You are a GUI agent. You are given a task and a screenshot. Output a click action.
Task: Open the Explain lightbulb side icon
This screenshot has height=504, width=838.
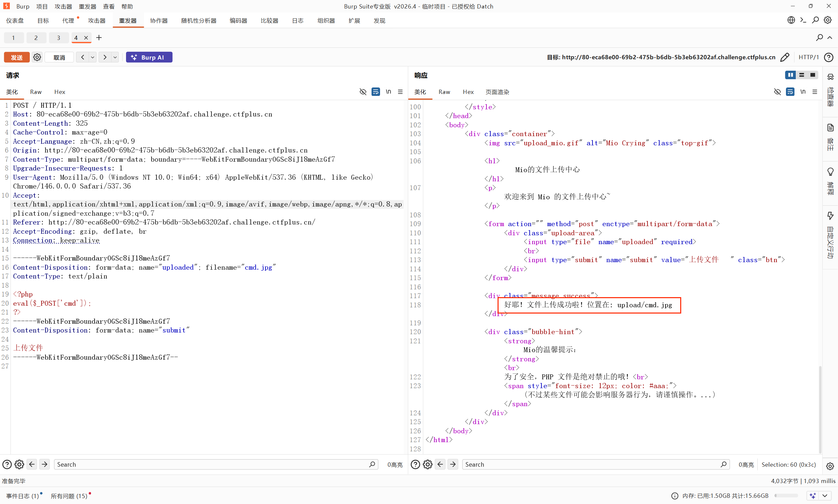pos(830,172)
